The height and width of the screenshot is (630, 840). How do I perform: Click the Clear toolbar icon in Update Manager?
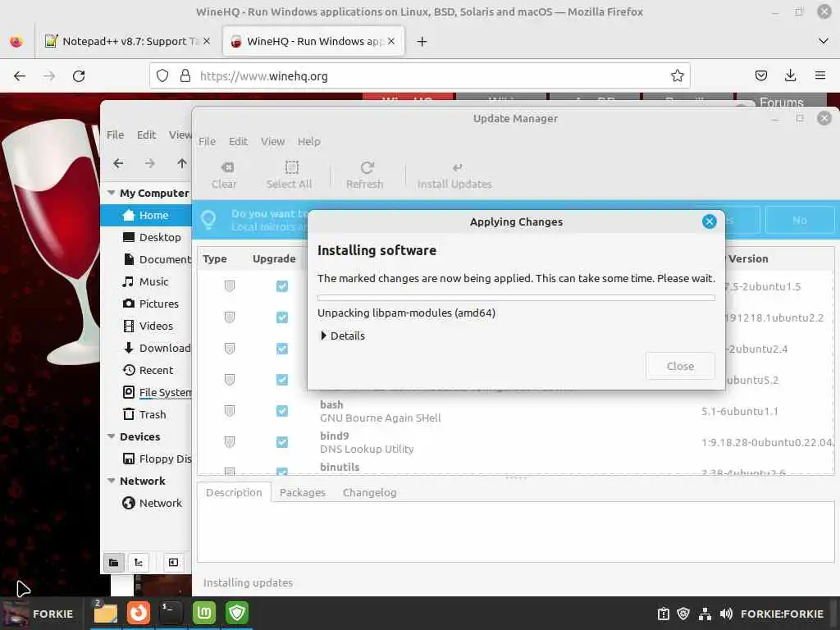(x=227, y=167)
